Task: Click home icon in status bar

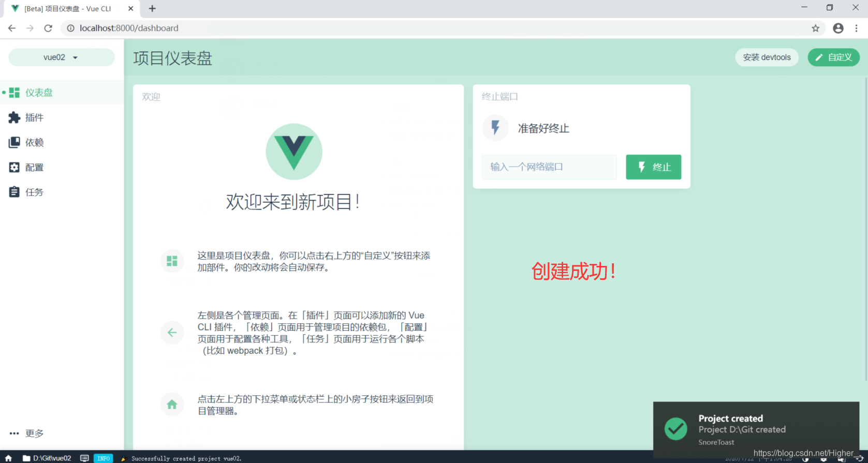Action: pos(8,458)
